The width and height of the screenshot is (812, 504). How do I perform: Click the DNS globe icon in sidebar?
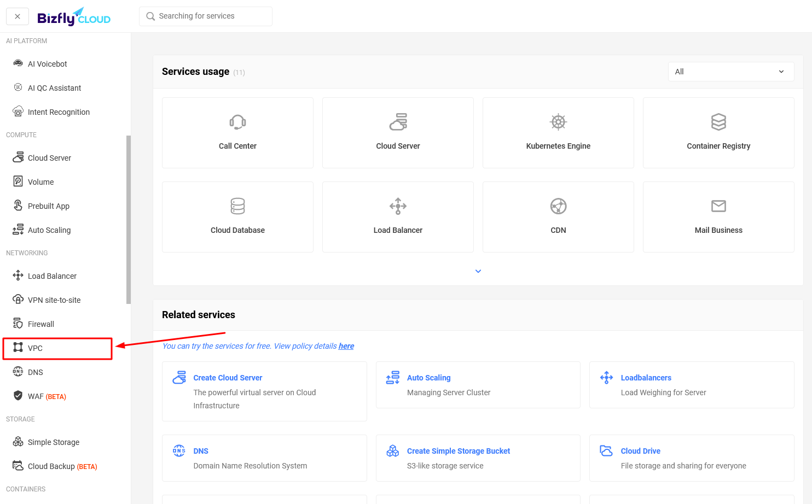coord(18,372)
